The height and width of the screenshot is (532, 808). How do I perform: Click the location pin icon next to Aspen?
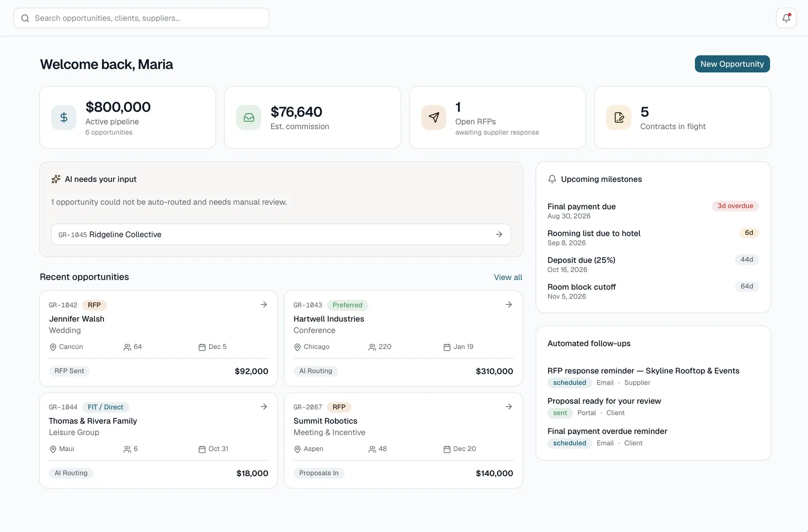tap(297, 449)
